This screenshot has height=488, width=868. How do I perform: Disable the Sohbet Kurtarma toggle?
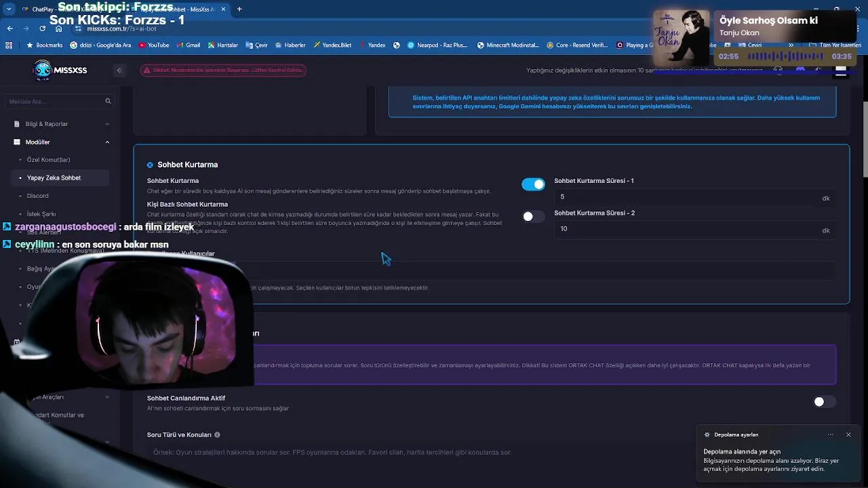[533, 184]
